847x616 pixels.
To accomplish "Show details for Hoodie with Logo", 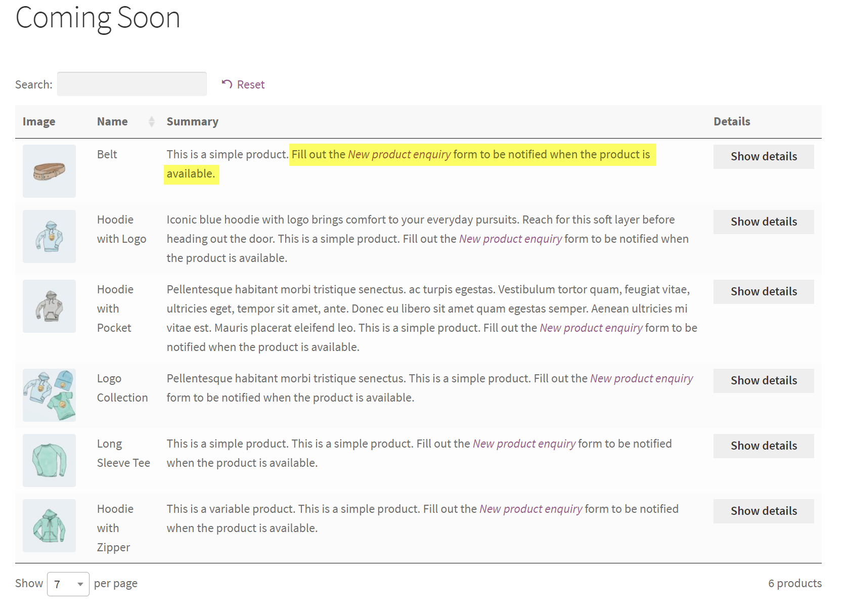I will (763, 222).
